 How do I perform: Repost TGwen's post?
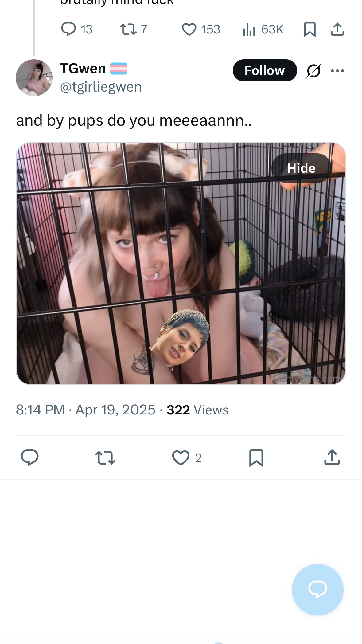[105, 457]
